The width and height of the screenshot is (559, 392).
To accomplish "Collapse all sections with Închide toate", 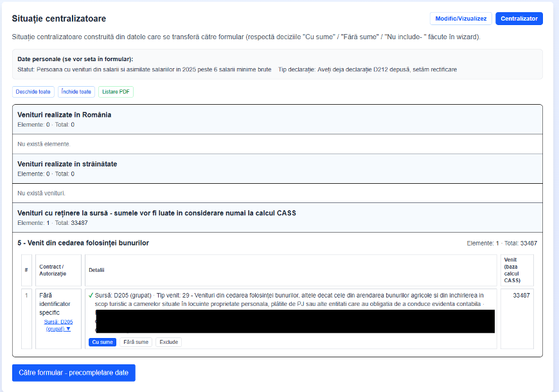I will (x=76, y=92).
